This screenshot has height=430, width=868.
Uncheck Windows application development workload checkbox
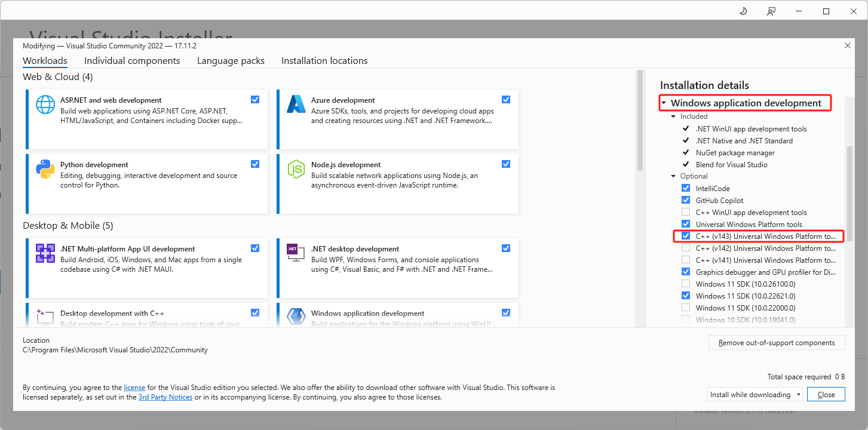(506, 313)
